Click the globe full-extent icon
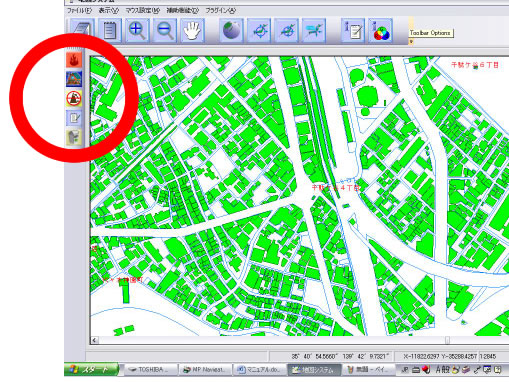Screen dimensions: 509x382 231,31
